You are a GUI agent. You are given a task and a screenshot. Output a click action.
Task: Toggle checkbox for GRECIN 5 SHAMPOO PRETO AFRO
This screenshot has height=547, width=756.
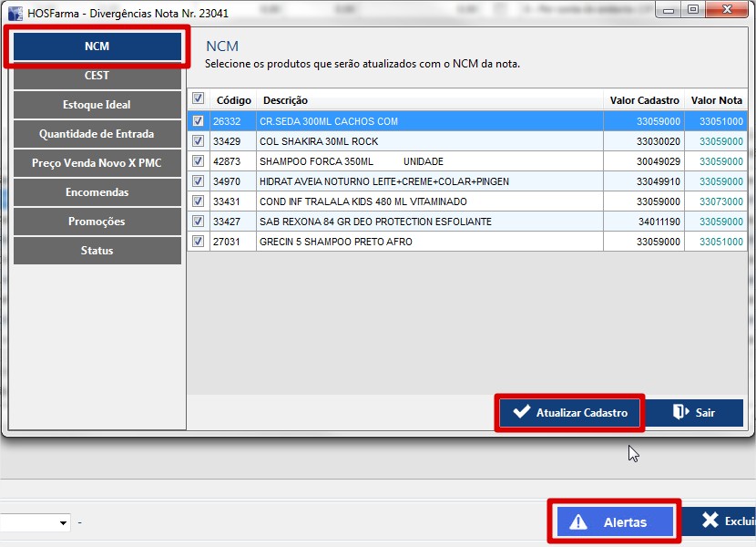tap(199, 242)
